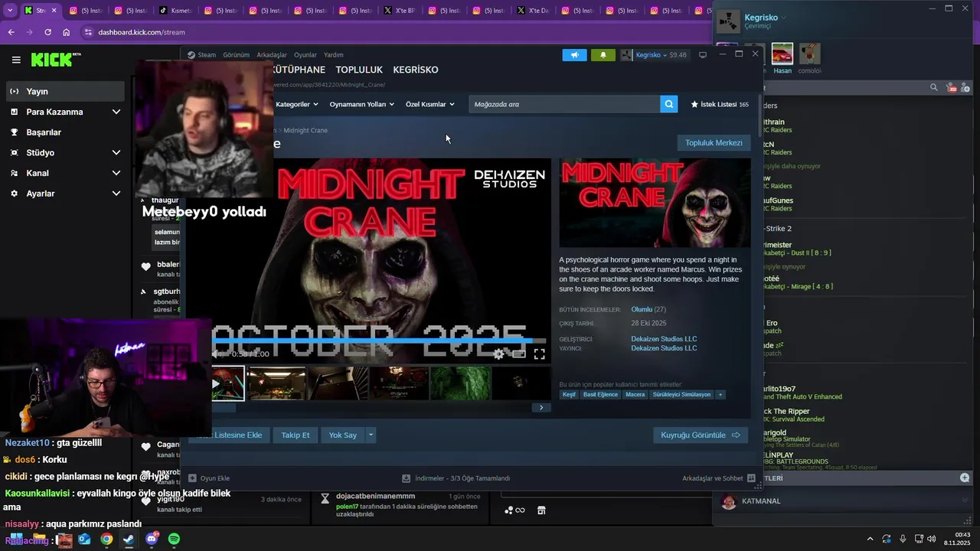Search friends in Steam friends list
The image size is (980, 551).
coord(933,88)
